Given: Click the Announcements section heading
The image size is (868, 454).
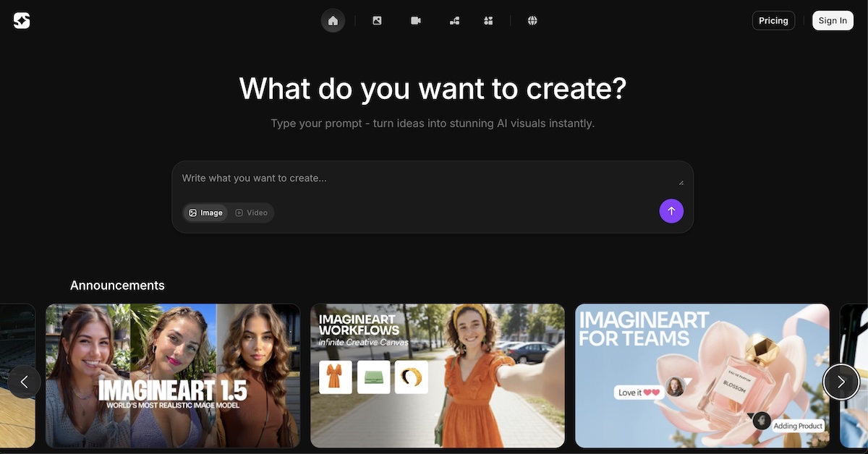Looking at the screenshot, I should 117,286.
